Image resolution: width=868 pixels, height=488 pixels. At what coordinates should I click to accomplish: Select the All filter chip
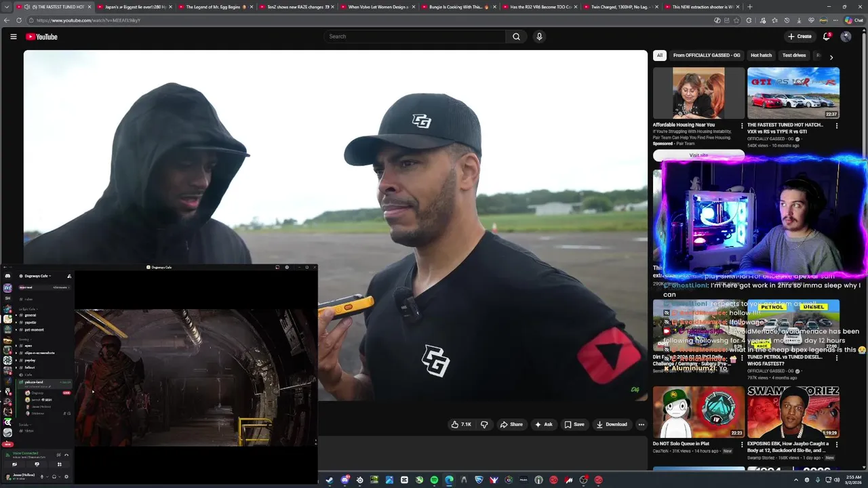[659, 56]
